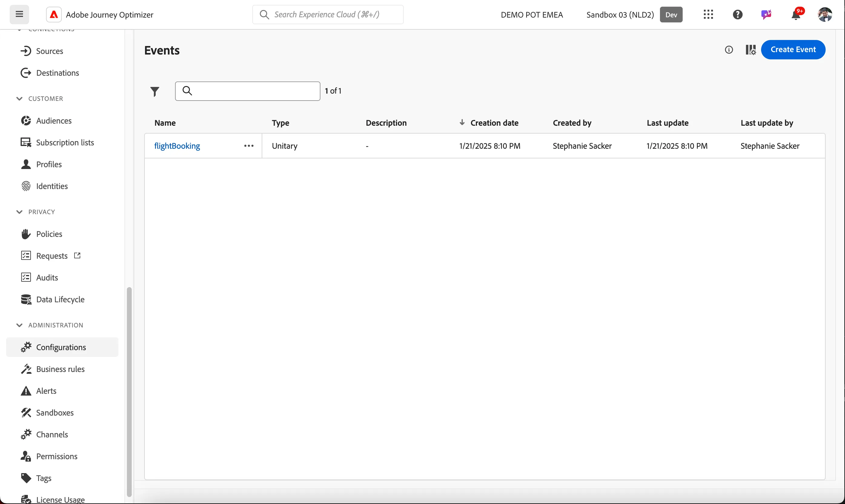Collapse the CUSTOMER section
The width and height of the screenshot is (845, 504).
pyautogui.click(x=19, y=98)
